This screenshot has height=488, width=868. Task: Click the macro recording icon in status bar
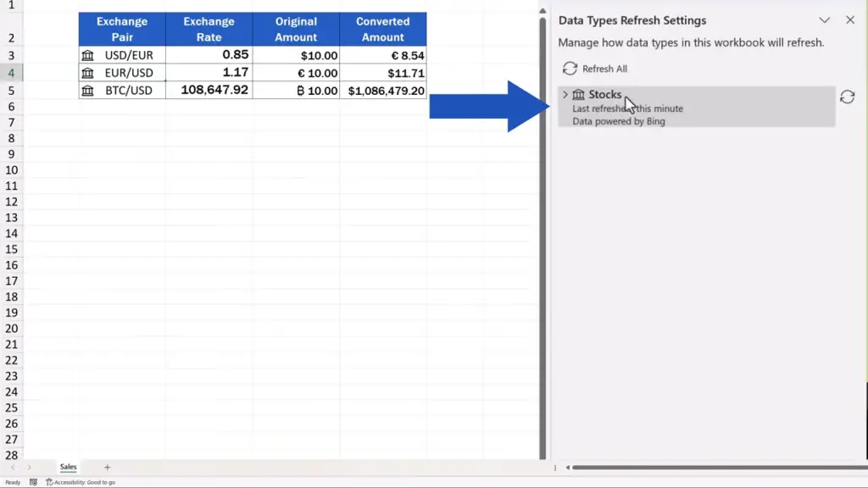coord(33,482)
